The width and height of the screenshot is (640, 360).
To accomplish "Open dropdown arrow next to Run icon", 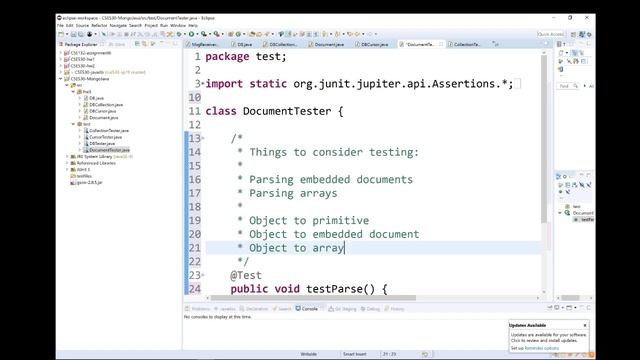I will click(x=198, y=34).
